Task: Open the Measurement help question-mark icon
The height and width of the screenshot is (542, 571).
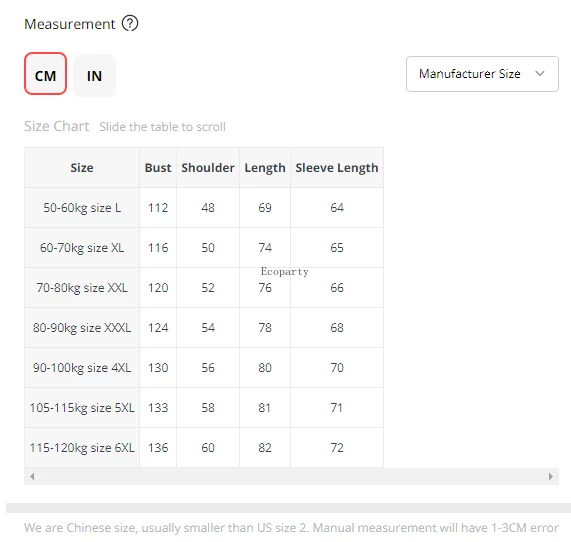Action: pyautogui.click(x=130, y=24)
